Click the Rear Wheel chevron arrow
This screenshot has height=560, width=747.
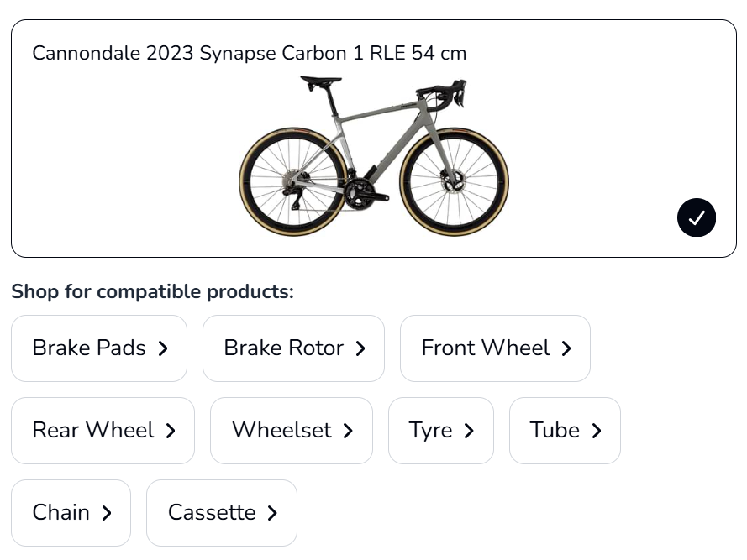click(x=171, y=430)
